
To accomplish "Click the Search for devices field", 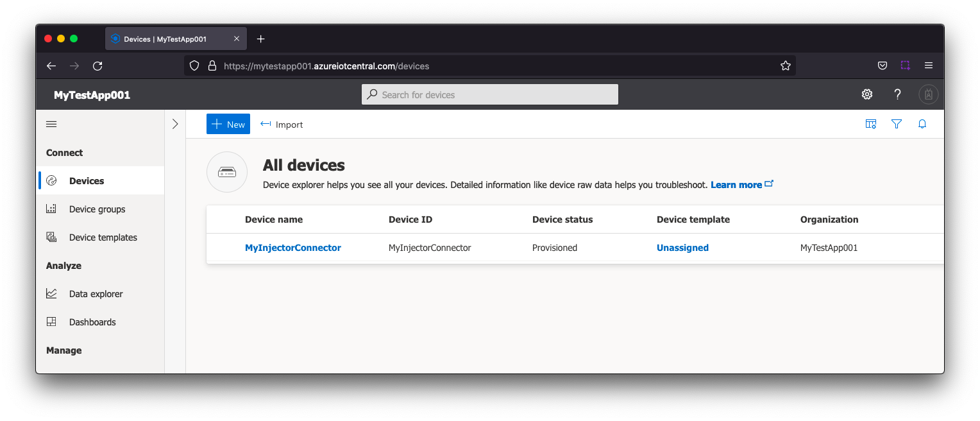I will coord(490,94).
